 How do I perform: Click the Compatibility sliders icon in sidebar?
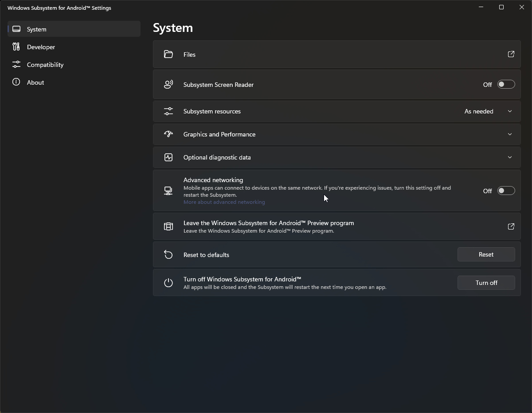(x=16, y=64)
